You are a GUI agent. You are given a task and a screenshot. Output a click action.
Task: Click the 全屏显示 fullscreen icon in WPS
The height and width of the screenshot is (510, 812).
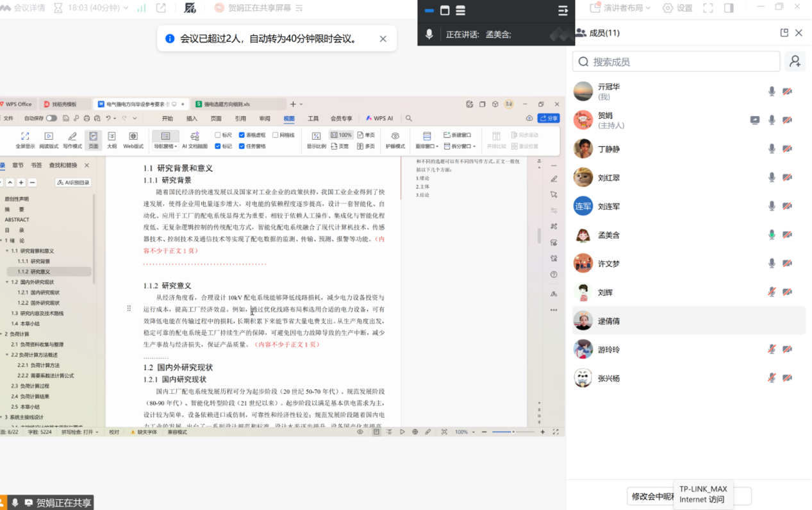(x=25, y=137)
